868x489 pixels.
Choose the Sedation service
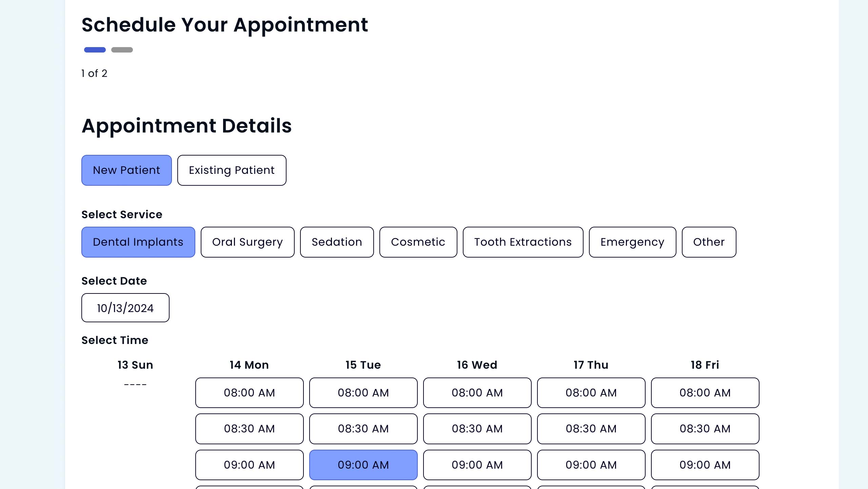click(337, 242)
